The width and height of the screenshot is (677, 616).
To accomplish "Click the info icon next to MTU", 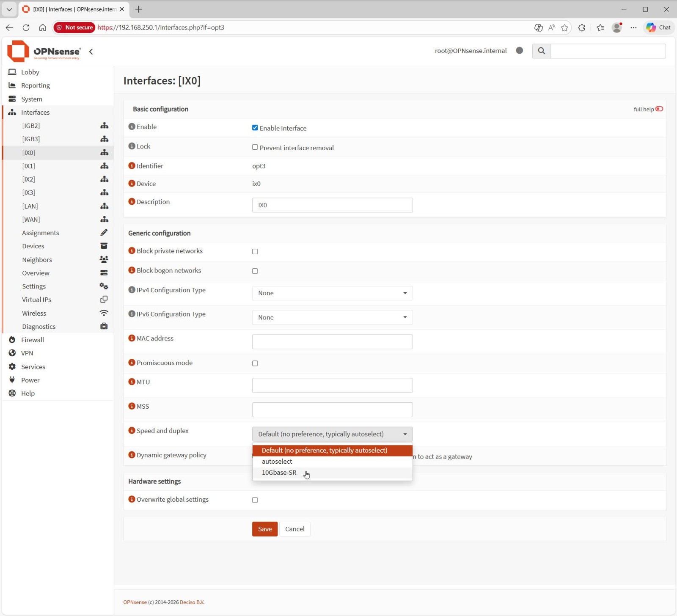I will click(x=132, y=382).
